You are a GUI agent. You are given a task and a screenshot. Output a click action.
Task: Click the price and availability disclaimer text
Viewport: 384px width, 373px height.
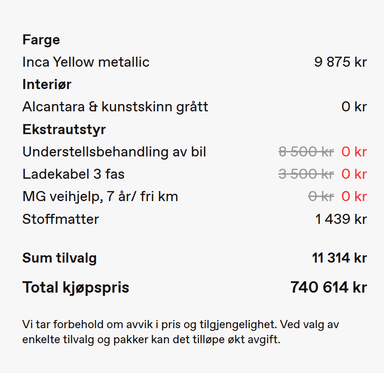click(181, 332)
